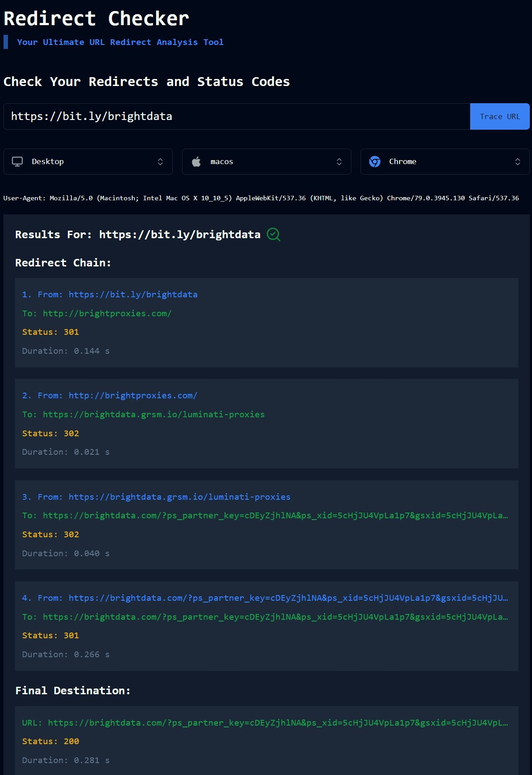Screen dimensions: 532x775
Task: Select 'Duration: 0.144 s' text
Action: [x=66, y=351]
